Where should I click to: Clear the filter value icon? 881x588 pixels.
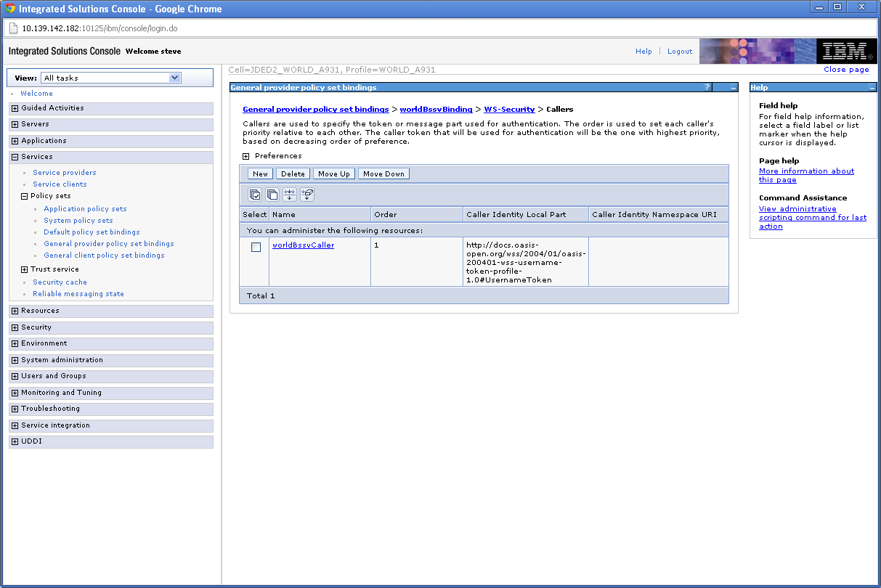(307, 195)
